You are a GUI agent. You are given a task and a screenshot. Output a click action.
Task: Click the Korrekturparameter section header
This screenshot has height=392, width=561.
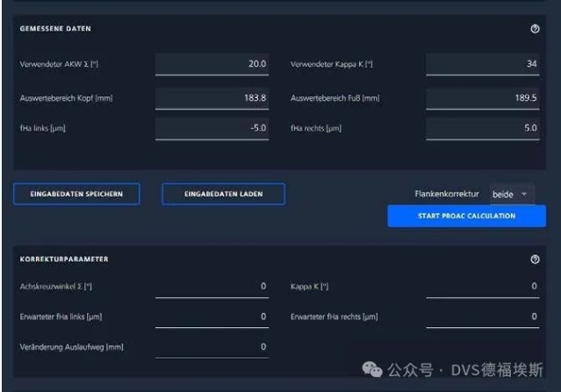(64, 260)
